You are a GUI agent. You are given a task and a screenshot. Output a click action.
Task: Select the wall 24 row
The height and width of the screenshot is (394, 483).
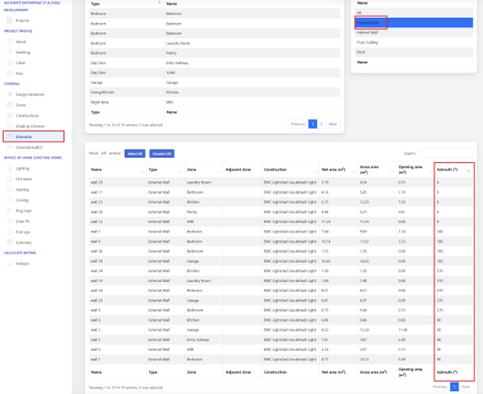(x=281, y=271)
